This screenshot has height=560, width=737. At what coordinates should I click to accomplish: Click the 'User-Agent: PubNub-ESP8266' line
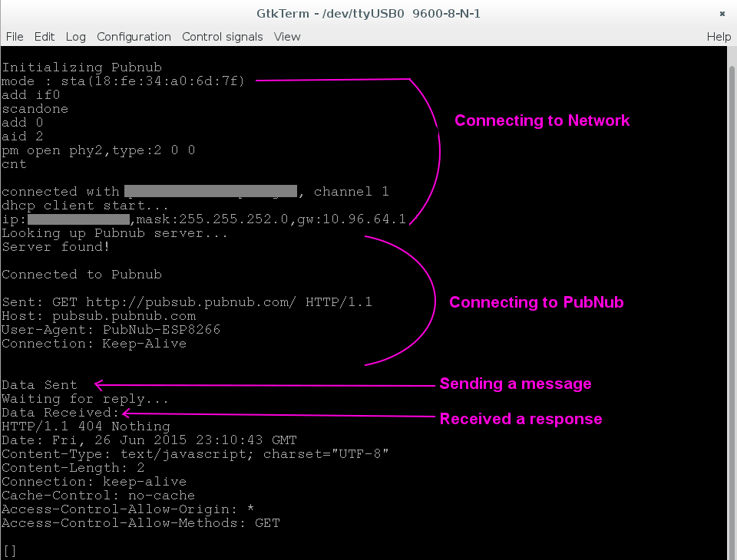pyautogui.click(x=111, y=330)
